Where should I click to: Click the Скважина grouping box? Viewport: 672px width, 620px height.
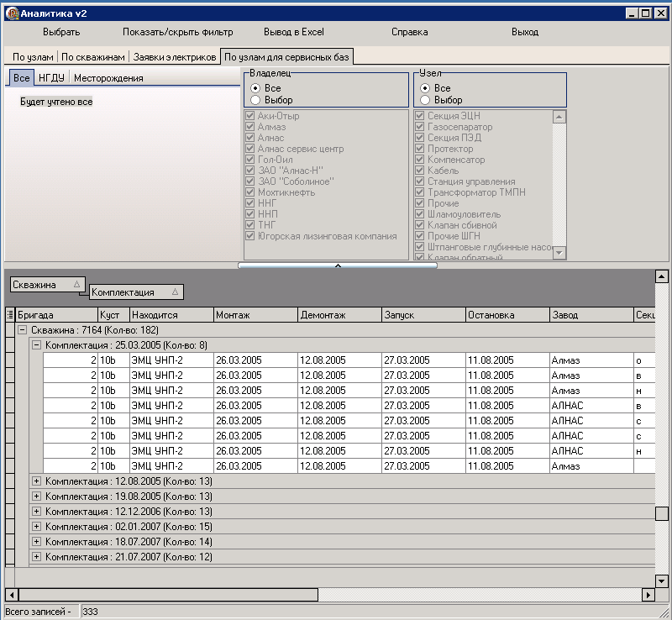tap(48, 285)
